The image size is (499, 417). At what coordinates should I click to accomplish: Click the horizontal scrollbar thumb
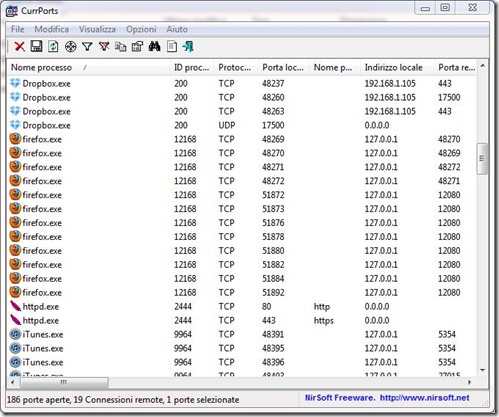pyautogui.click(x=64, y=382)
